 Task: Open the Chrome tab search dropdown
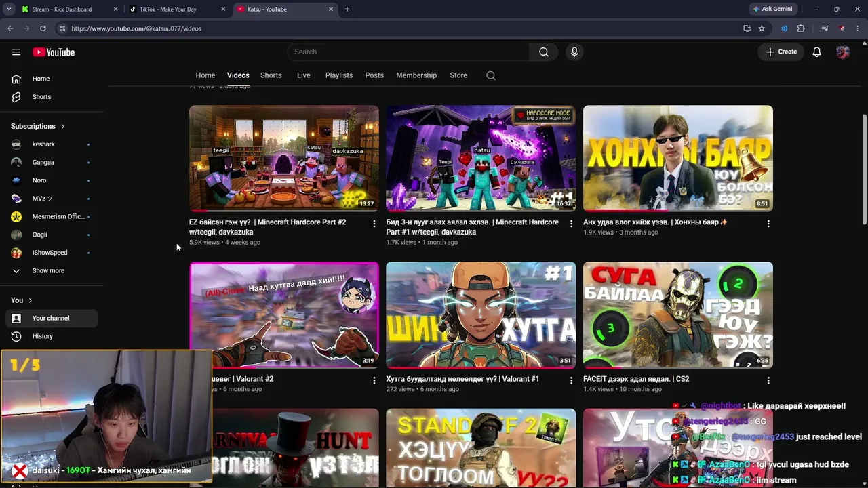[x=9, y=9]
